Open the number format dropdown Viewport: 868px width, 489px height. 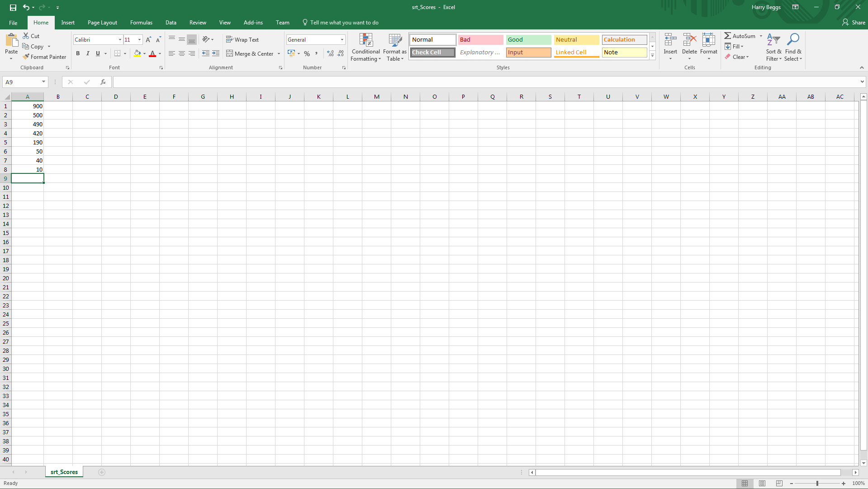342,40
